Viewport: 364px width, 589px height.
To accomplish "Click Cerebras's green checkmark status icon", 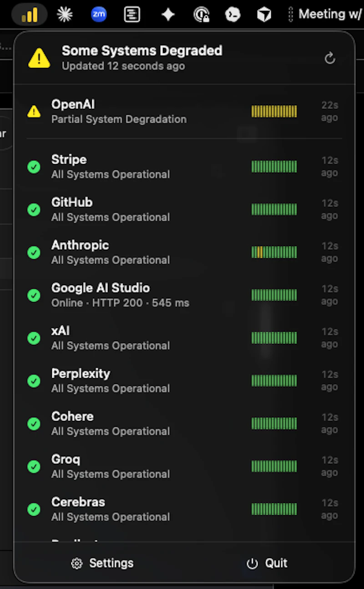I will [x=34, y=509].
